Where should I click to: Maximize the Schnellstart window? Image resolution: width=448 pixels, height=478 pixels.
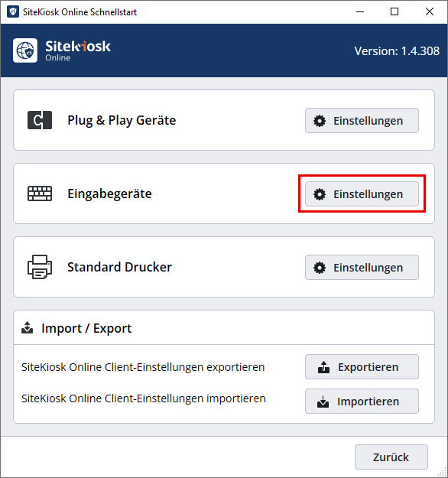(x=394, y=12)
